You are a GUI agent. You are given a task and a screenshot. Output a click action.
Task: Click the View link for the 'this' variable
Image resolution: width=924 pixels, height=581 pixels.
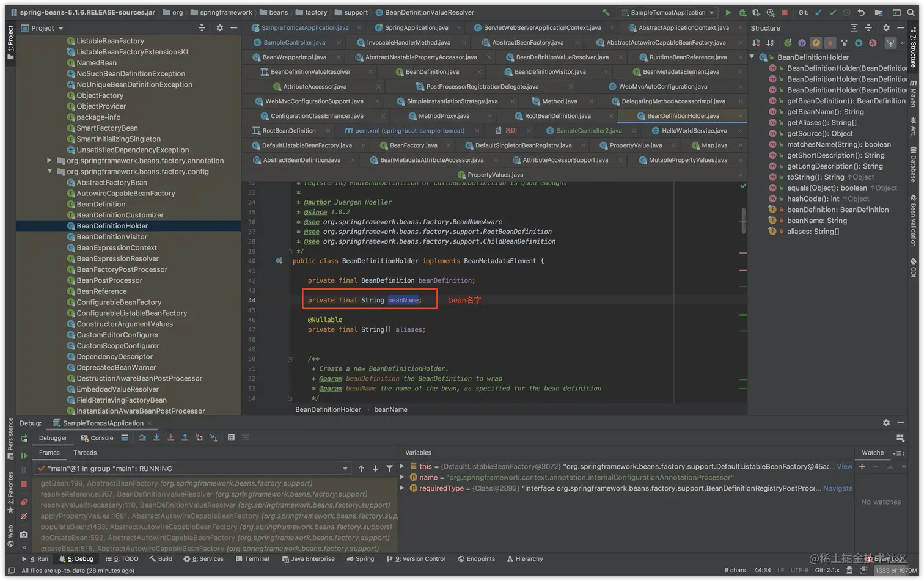point(845,466)
